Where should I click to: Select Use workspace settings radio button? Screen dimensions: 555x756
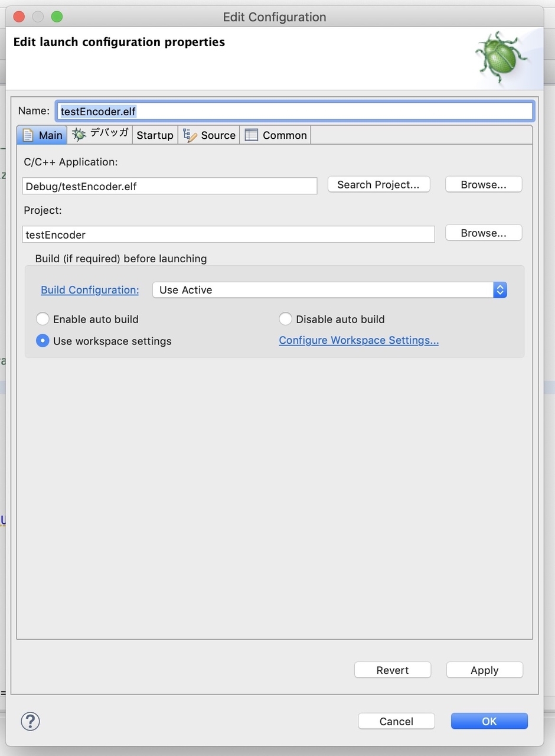[x=43, y=341]
